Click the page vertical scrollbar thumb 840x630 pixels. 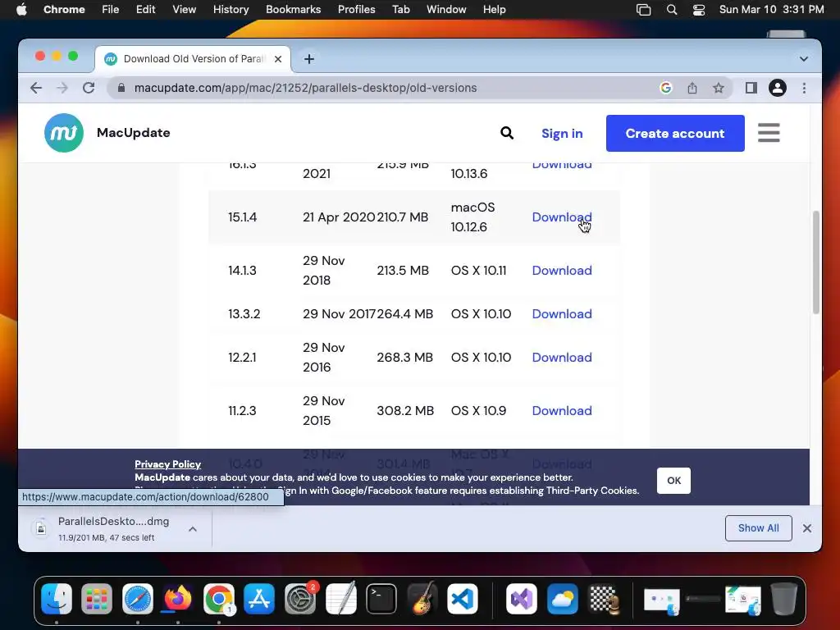coord(816,262)
